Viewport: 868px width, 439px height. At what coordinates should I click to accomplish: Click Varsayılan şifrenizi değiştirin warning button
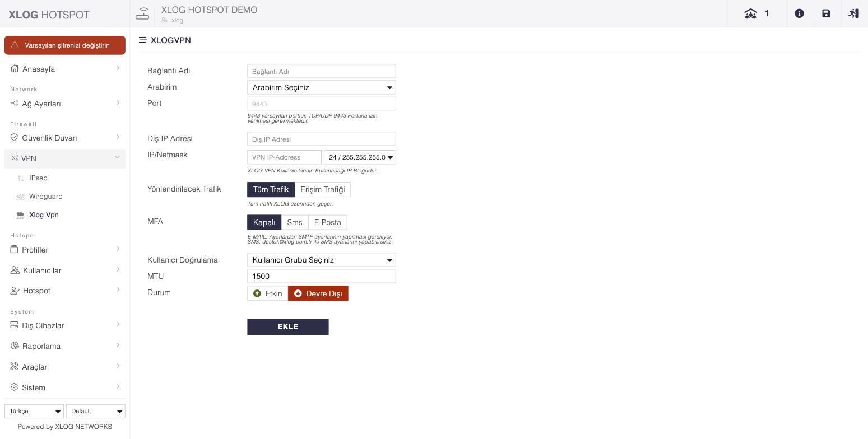click(65, 45)
